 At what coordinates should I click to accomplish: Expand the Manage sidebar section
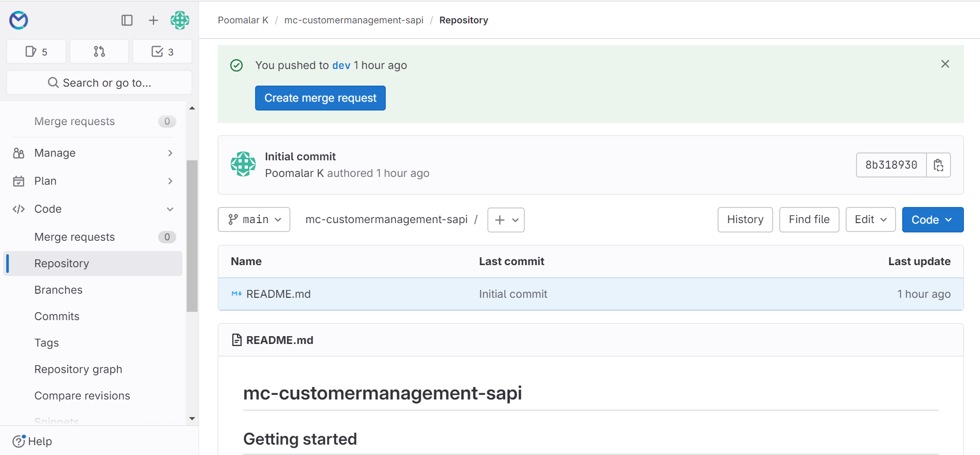pyautogui.click(x=93, y=153)
